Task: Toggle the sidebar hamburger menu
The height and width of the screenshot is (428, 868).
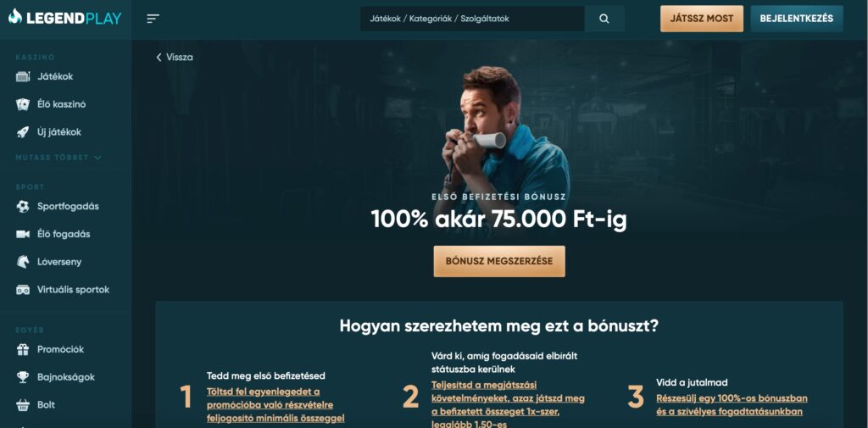Action: click(x=153, y=19)
